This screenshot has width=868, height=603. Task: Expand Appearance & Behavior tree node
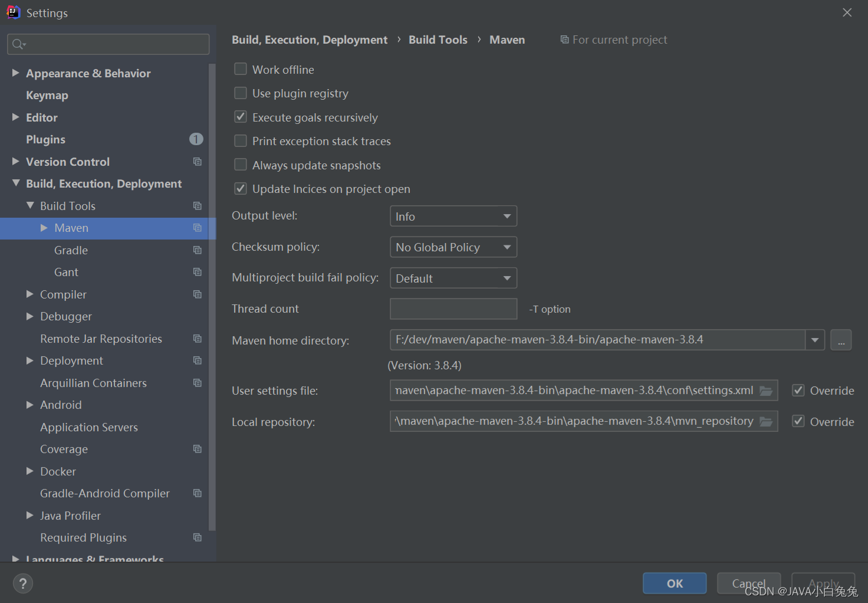click(16, 73)
